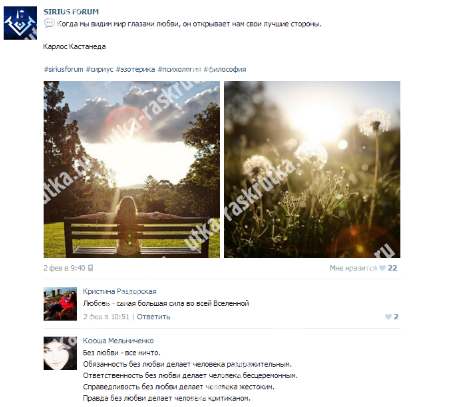Open Кристина Раздорская's profile name link
The image size is (469, 407).
119,291
